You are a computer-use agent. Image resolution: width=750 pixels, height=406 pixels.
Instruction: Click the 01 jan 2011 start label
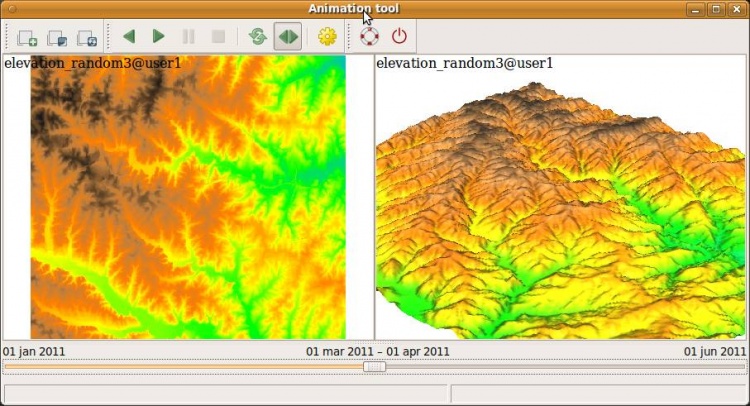click(x=34, y=352)
